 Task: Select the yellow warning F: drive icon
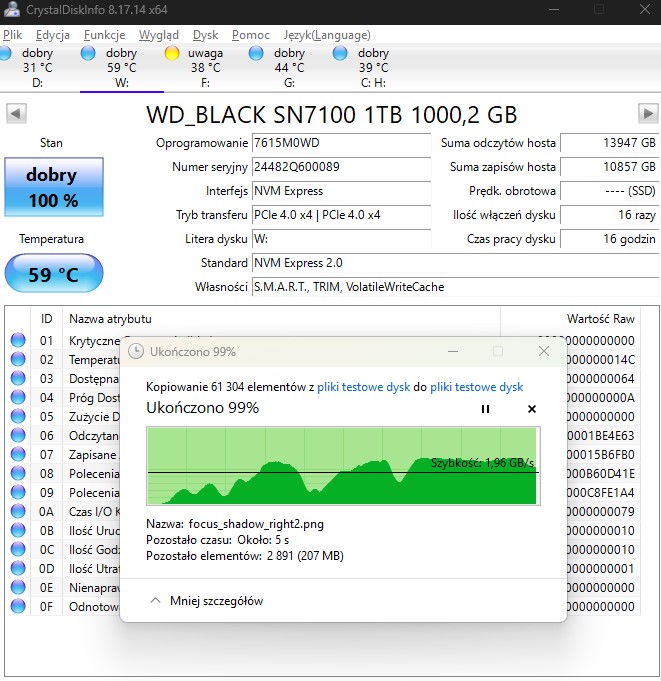click(173, 53)
